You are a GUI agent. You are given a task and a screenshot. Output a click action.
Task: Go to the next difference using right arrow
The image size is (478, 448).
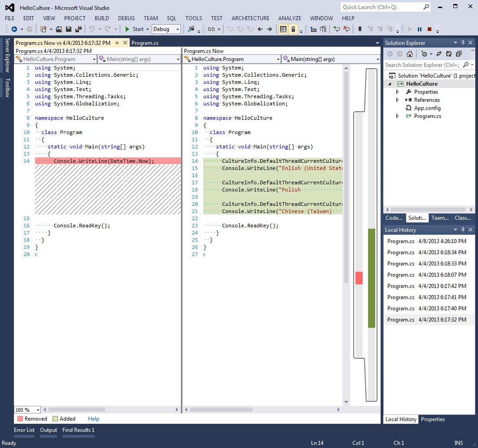click(269, 29)
